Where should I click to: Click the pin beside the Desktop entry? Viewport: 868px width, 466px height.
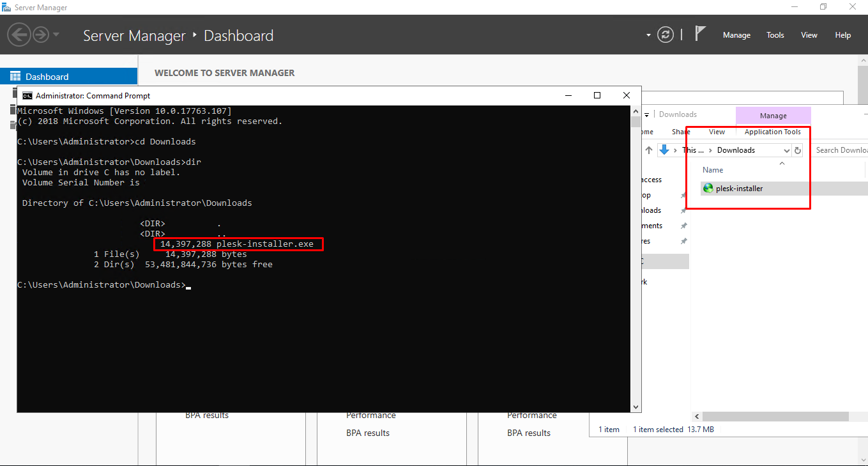click(683, 196)
